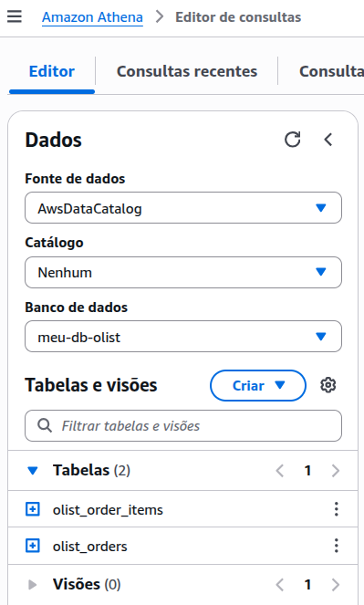This screenshot has width=364, height=605.
Task: Expand the Visões section
Action: coord(33,585)
